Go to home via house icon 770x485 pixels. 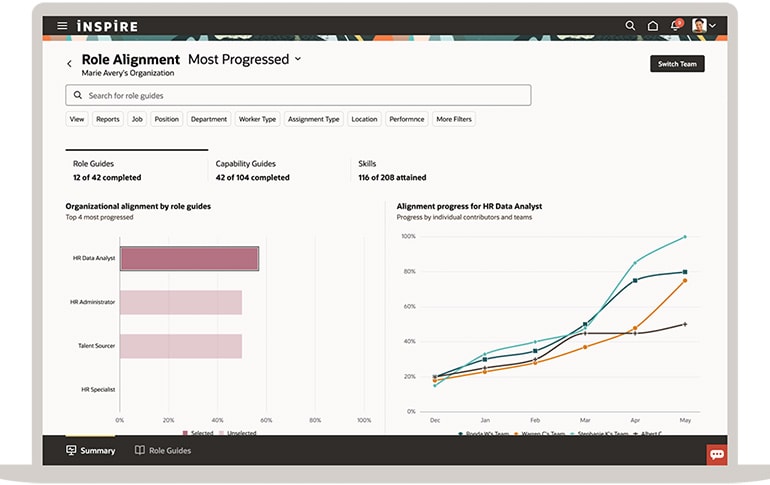653,26
